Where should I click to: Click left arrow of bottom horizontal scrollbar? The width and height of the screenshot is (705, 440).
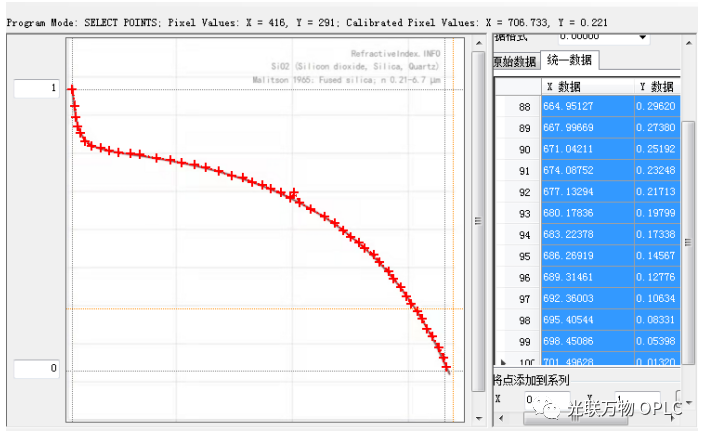click(500, 419)
